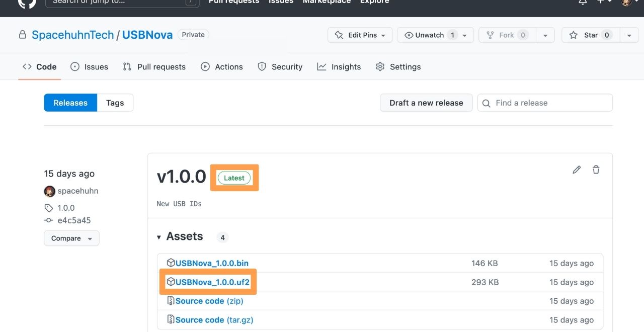The width and height of the screenshot is (644, 332).
Task: Click the package icon of USBNova_1.0.0.bin
Action: 171,263
